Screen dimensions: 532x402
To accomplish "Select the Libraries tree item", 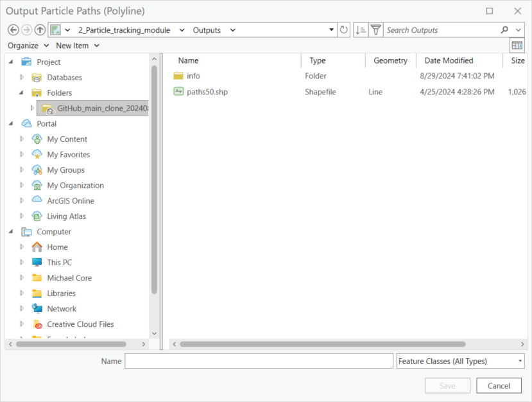I will [x=61, y=293].
